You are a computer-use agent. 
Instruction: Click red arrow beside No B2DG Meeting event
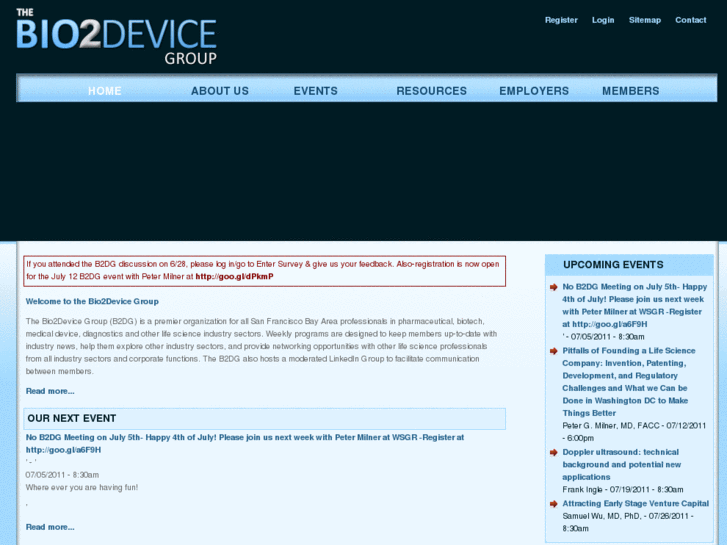pyautogui.click(x=554, y=287)
